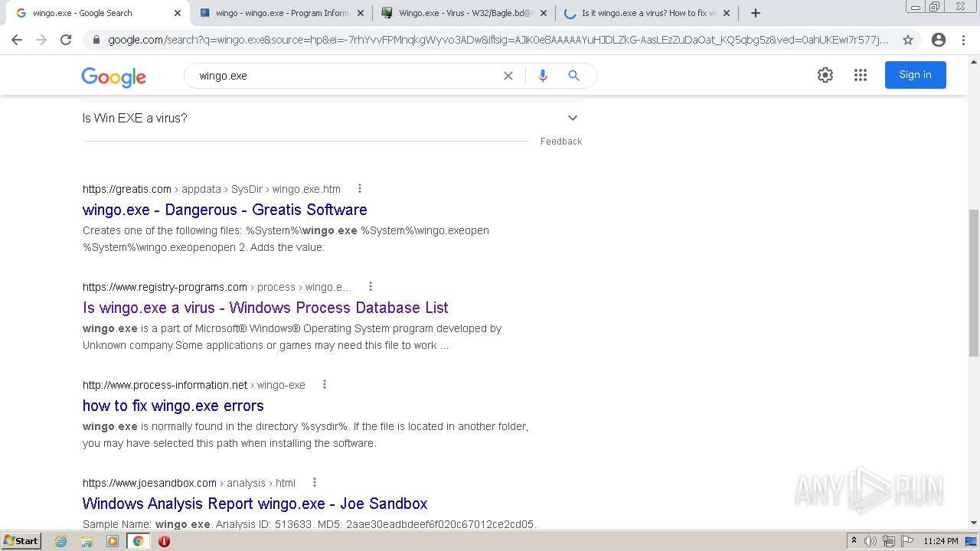The height and width of the screenshot is (551, 980).
Task: Start voice search with the microphone icon
Action: click(543, 76)
